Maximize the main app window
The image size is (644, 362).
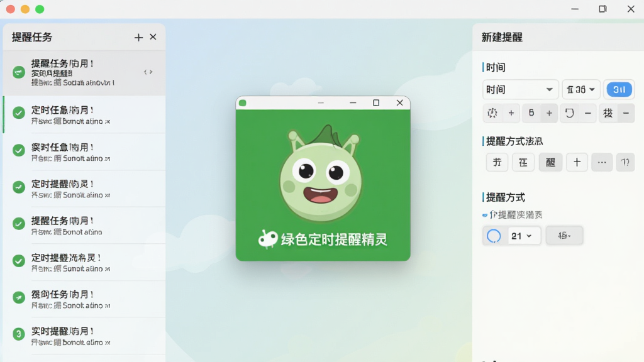point(602,9)
